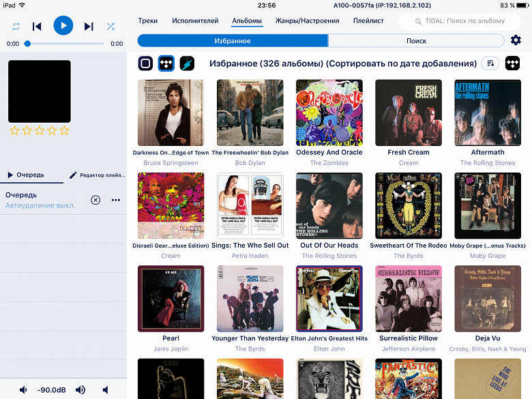
Task: Rate track with third star
Action: tap(40, 130)
